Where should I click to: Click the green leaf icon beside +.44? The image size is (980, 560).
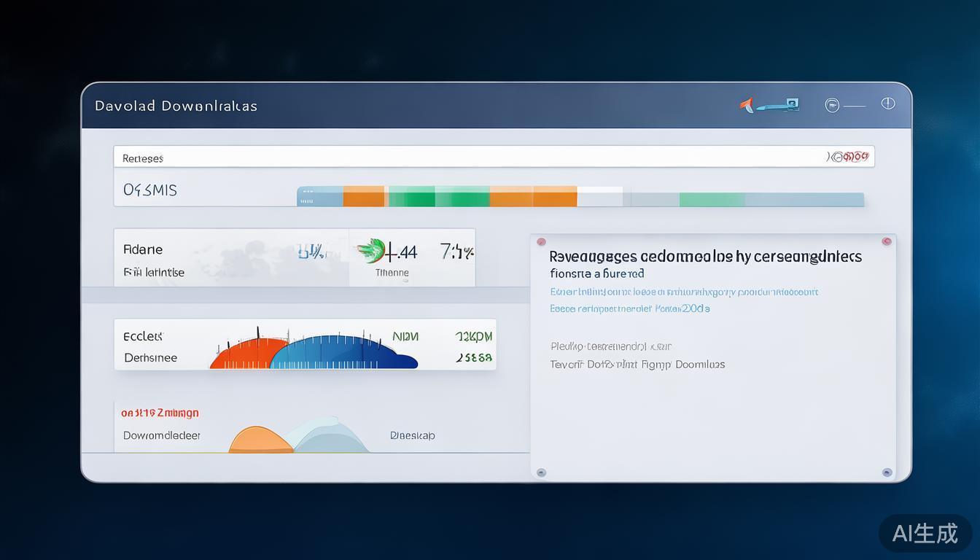[370, 250]
